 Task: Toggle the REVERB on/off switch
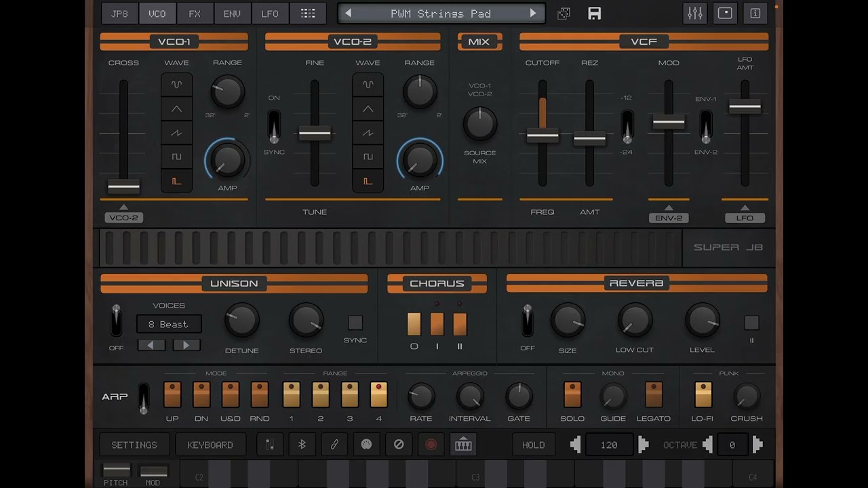click(x=527, y=321)
